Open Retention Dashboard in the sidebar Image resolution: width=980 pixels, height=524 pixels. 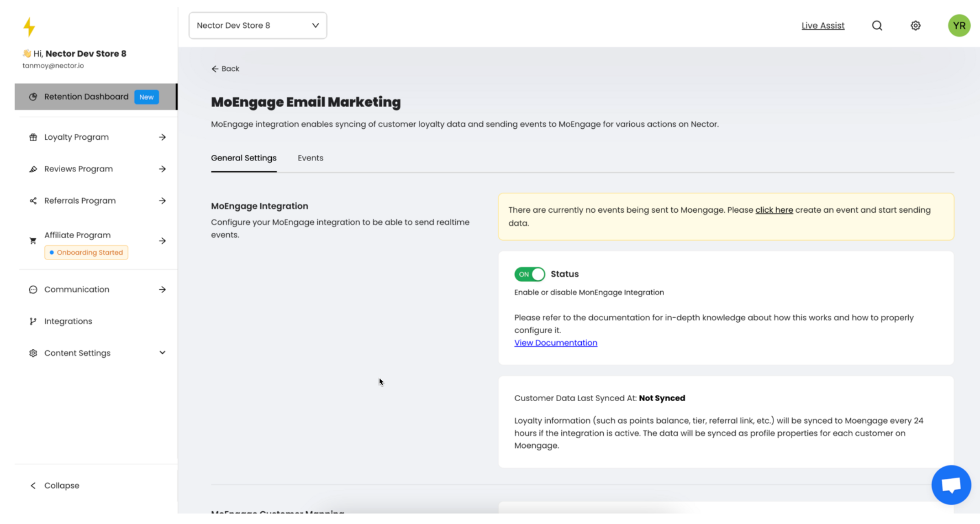pyautogui.click(x=96, y=97)
